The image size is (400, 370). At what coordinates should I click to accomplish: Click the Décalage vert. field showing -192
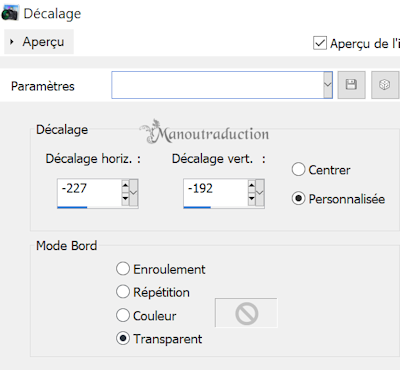point(216,192)
